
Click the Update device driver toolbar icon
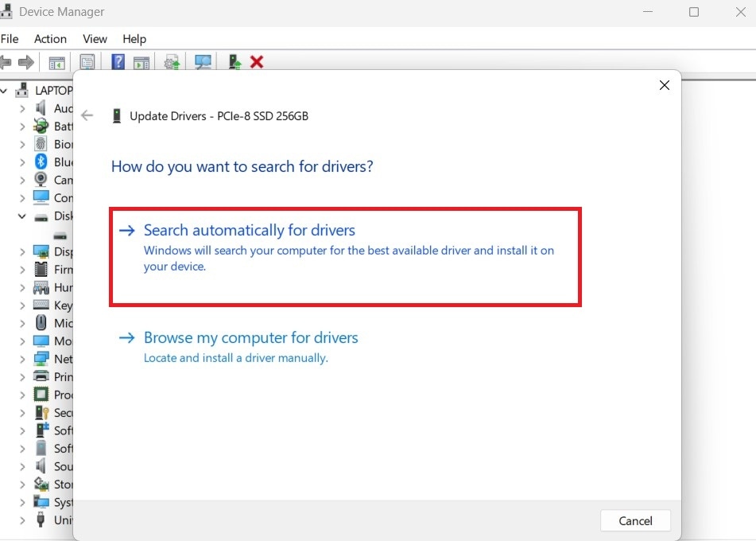(173, 62)
